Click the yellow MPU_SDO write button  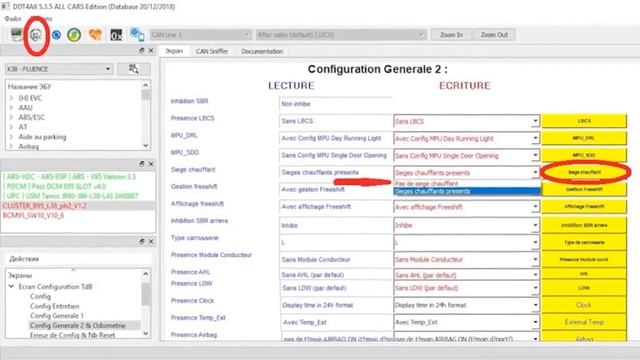point(584,155)
